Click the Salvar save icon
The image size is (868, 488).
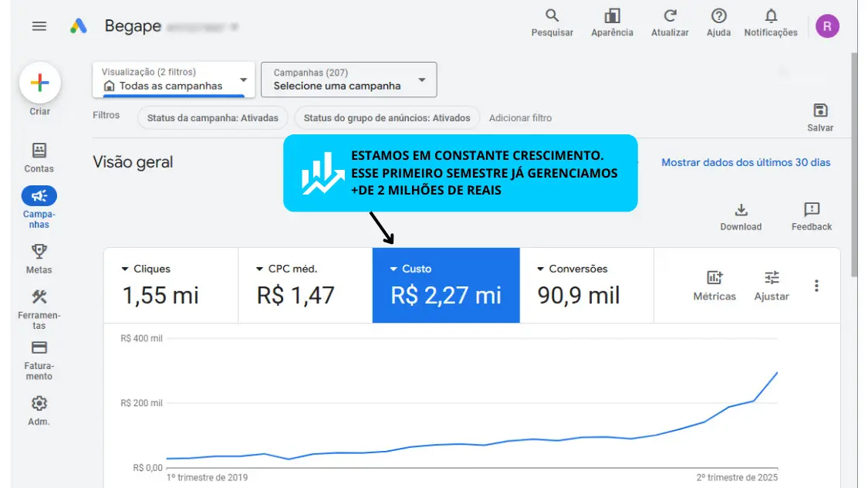pos(820,110)
